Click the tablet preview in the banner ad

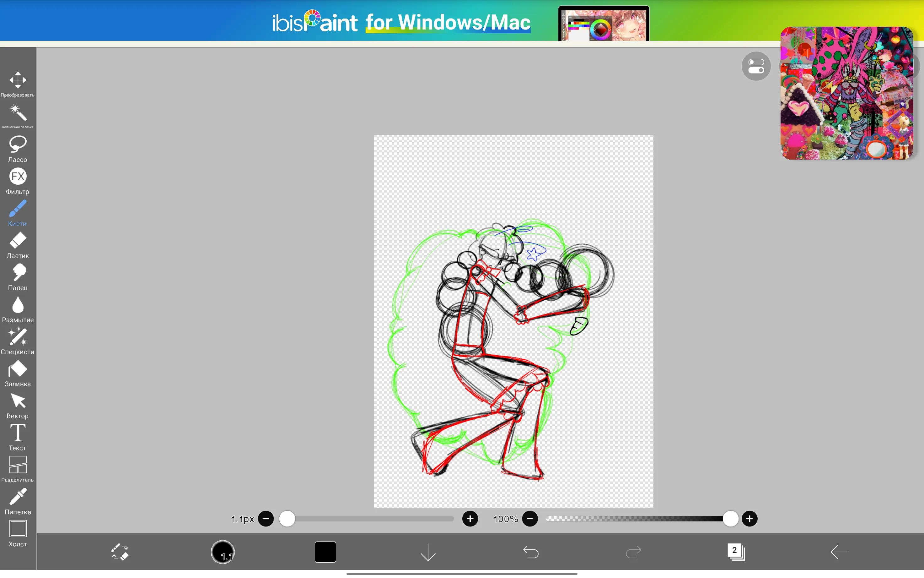coord(604,23)
